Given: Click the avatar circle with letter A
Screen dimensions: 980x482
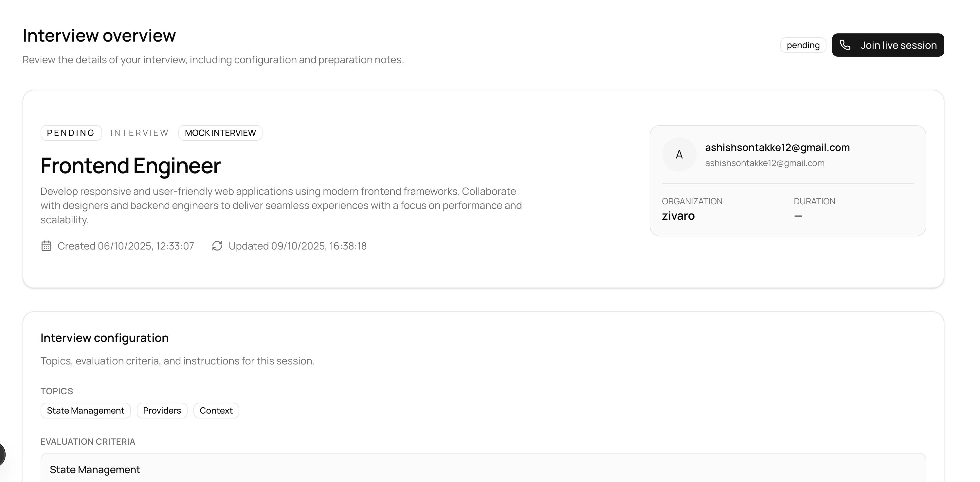Looking at the screenshot, I should [x=679, y=155].
